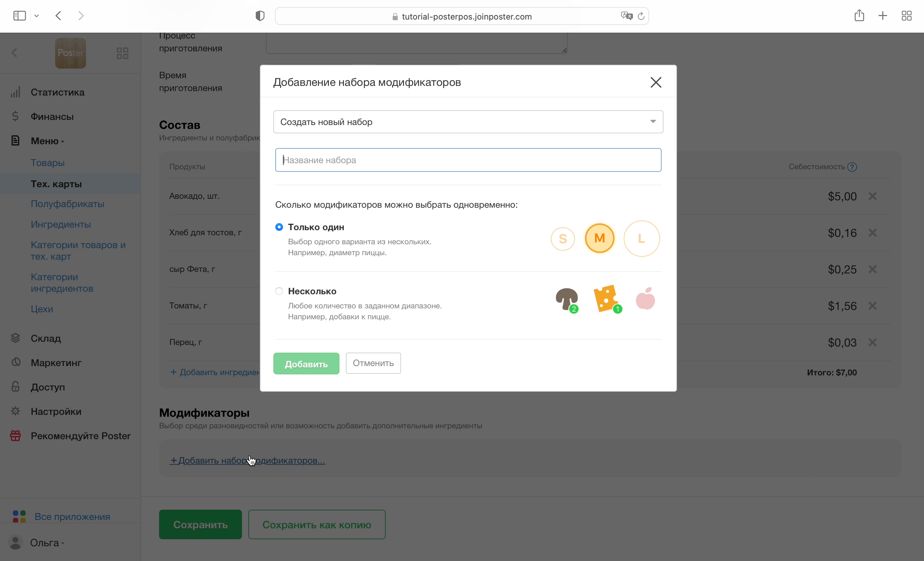Go to Ингредиенты sidebar item

(x=61, y=224)
